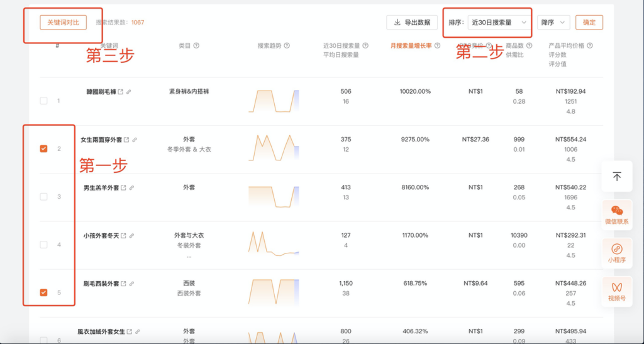This screenshot has width=644, height=344.
Task: Open external link icon for 男生羔羊外套
Action: 123,188
